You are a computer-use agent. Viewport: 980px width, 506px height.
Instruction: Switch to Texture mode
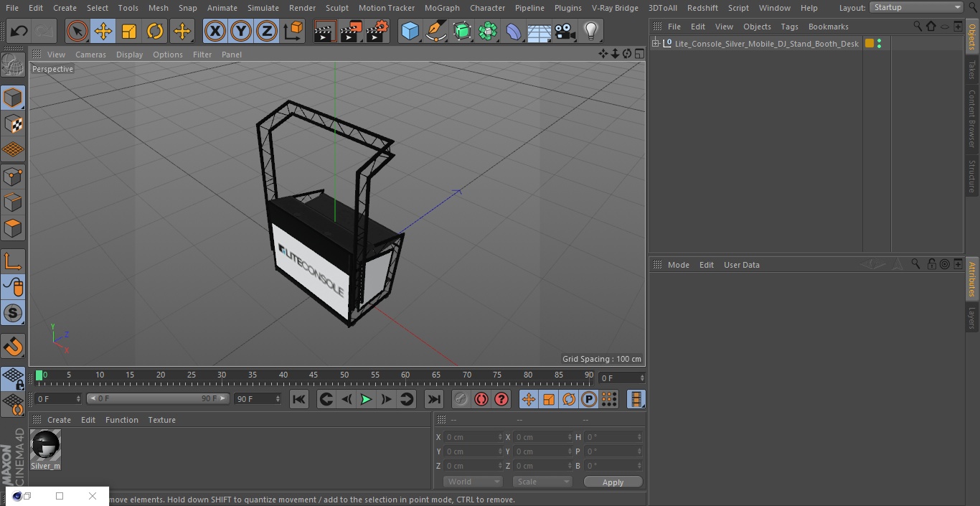pyautogui.click(x=13, y=123)
